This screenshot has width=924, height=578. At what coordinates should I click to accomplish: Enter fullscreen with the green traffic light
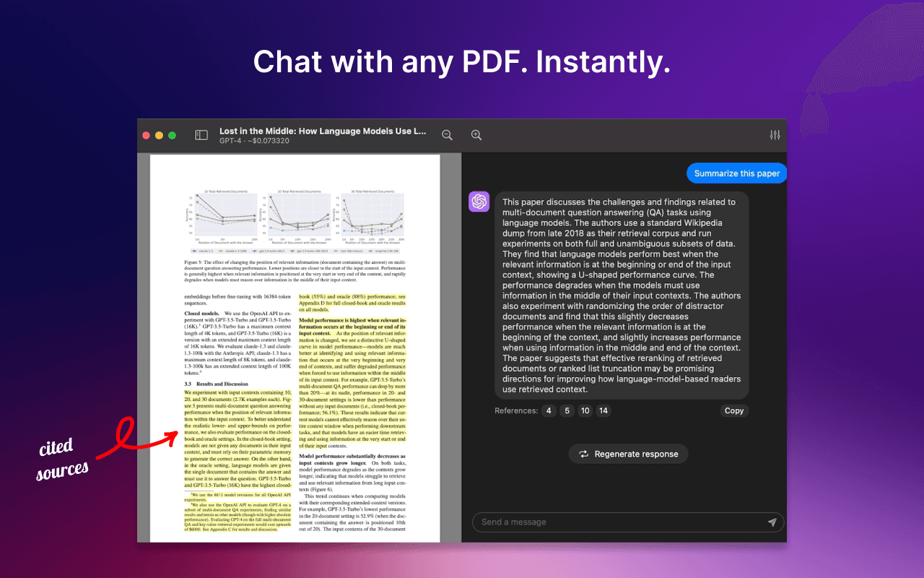tap(172, 134)
